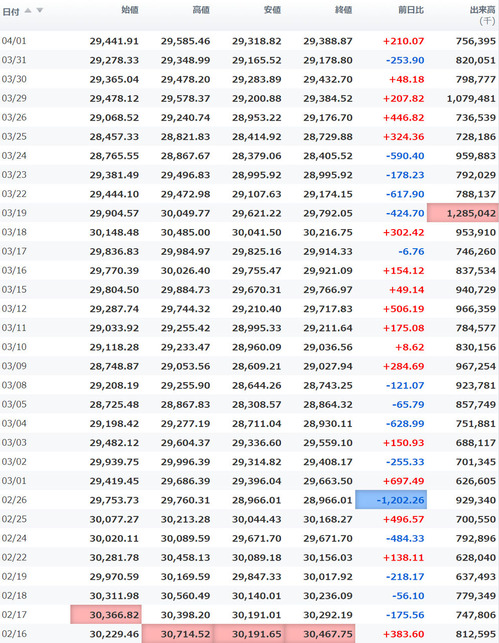The image size is (499, 643).
Task: Select the 03/25 date cell
Action: 14,137
